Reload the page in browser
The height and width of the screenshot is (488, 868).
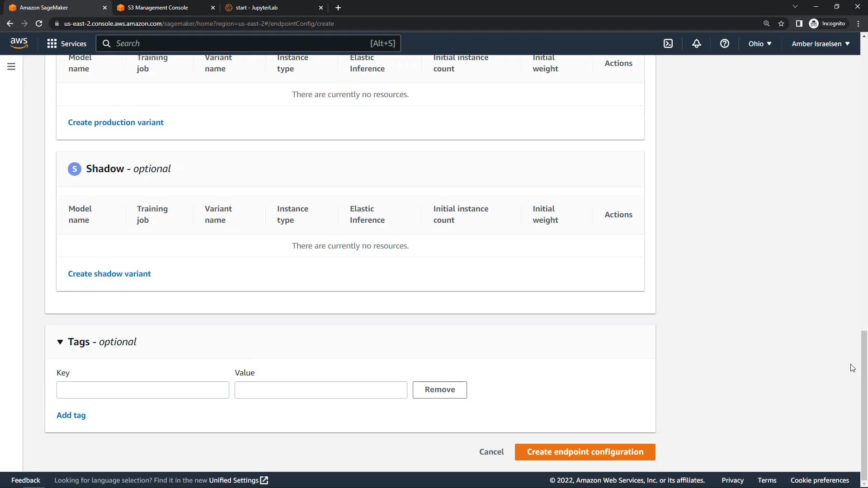pos(39,23)
